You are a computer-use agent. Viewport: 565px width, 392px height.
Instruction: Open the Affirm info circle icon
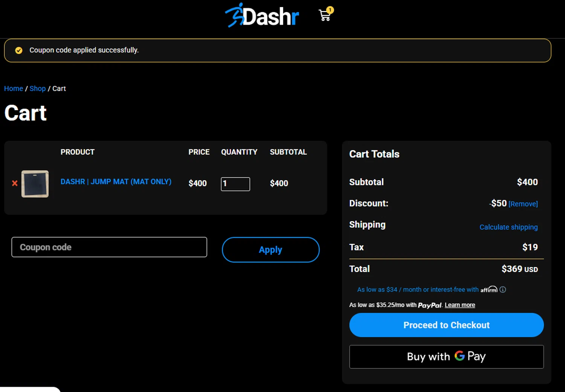(x=502, y=289)
